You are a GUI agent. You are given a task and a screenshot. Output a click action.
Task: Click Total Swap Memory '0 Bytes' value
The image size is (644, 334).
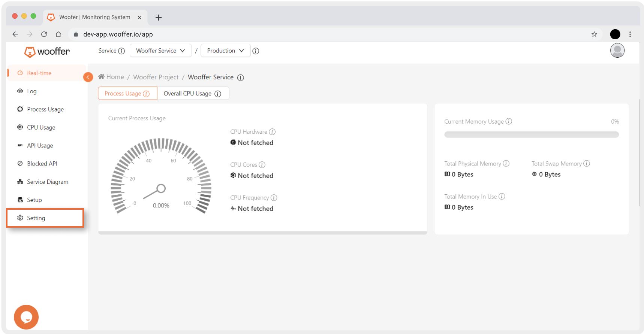click(x=550, y=174)
